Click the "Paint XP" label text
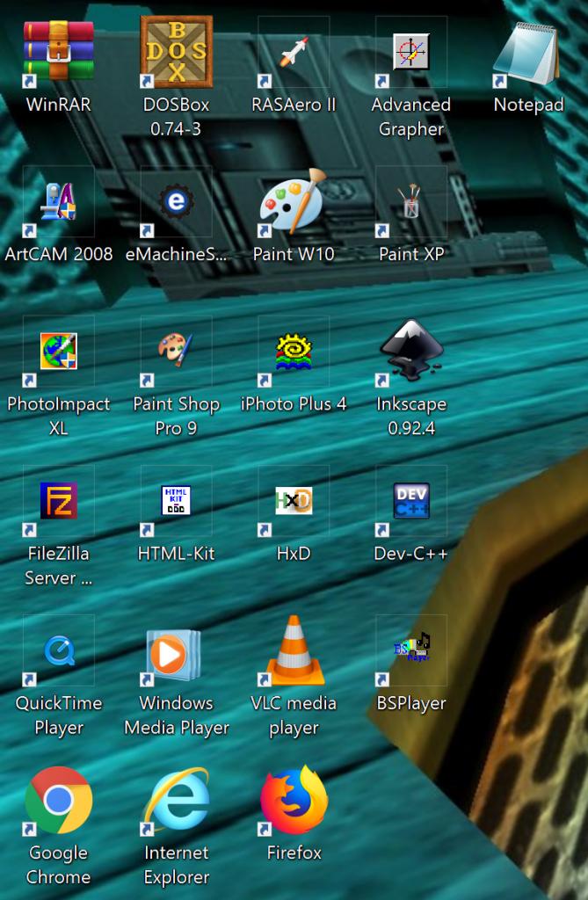 411,254
